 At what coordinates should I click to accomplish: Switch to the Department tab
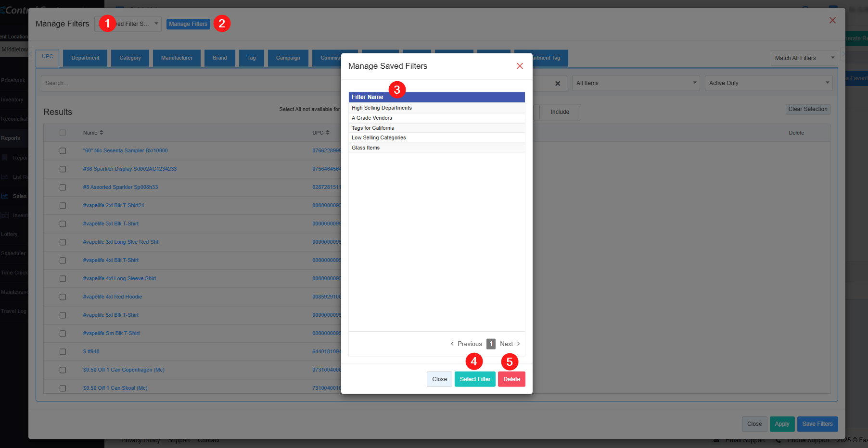click(85, 58)
